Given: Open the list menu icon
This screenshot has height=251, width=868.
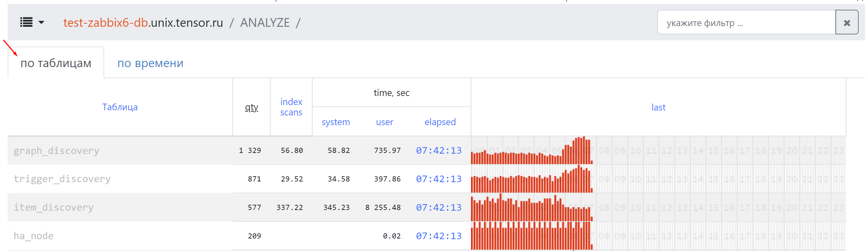Looking at the screenshot, I should point(26,23).
